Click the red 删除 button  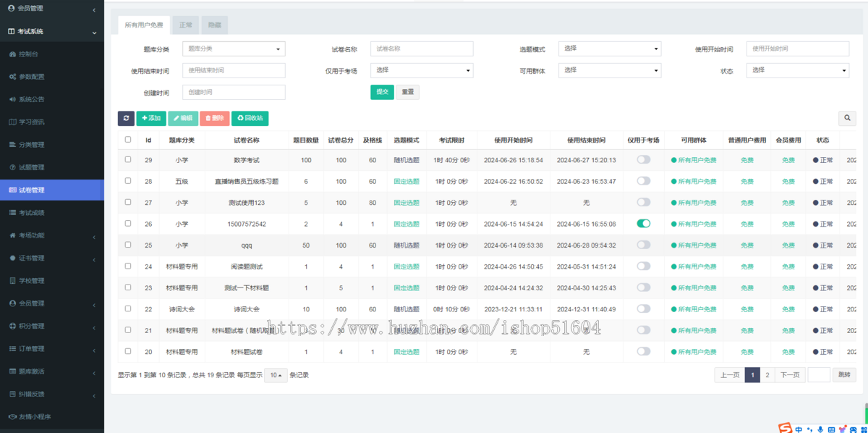pos(215,118)
